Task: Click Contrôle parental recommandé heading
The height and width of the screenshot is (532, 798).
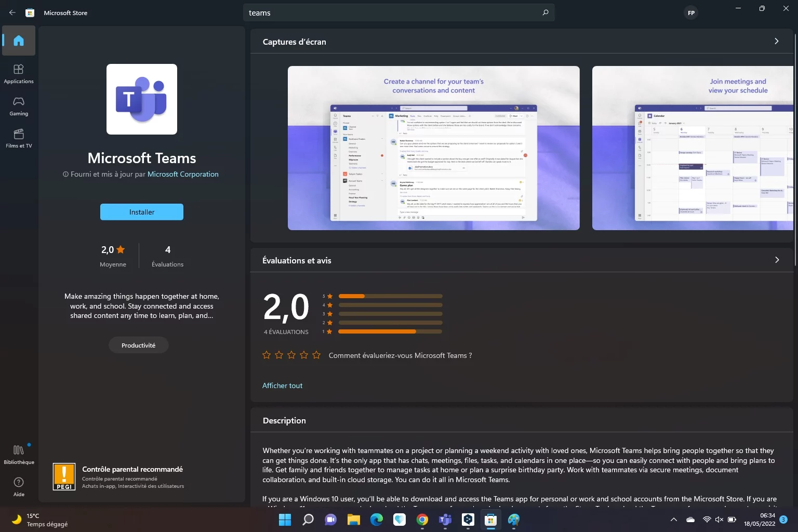Action: (x=132, y=469)
